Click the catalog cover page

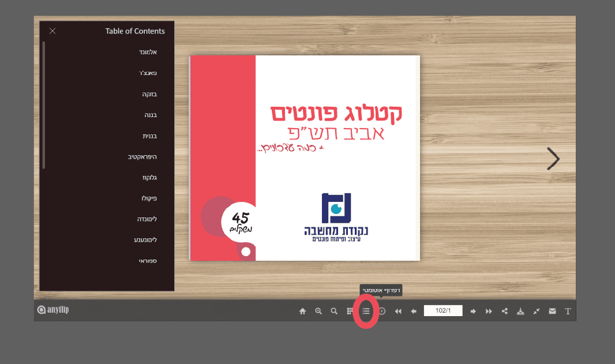click(x=305, y=158)
